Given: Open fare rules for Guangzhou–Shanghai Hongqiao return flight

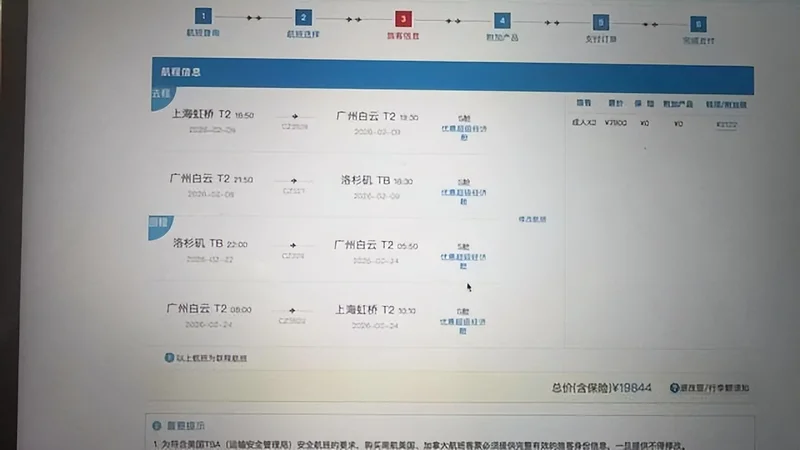Looking at the screenshot, I should coord(463,326).
